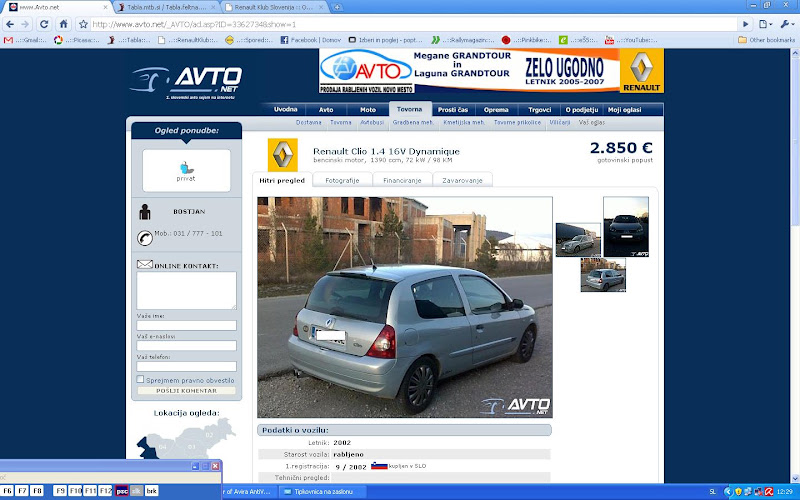
Task: Open the rear-view car thumbnail
Action: (603, 274)
